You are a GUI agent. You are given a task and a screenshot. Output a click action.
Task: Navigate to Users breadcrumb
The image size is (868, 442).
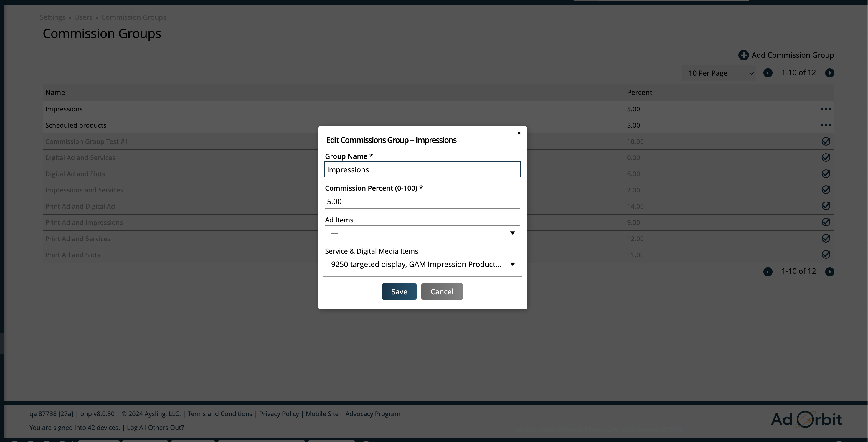[x=83, y=17]
